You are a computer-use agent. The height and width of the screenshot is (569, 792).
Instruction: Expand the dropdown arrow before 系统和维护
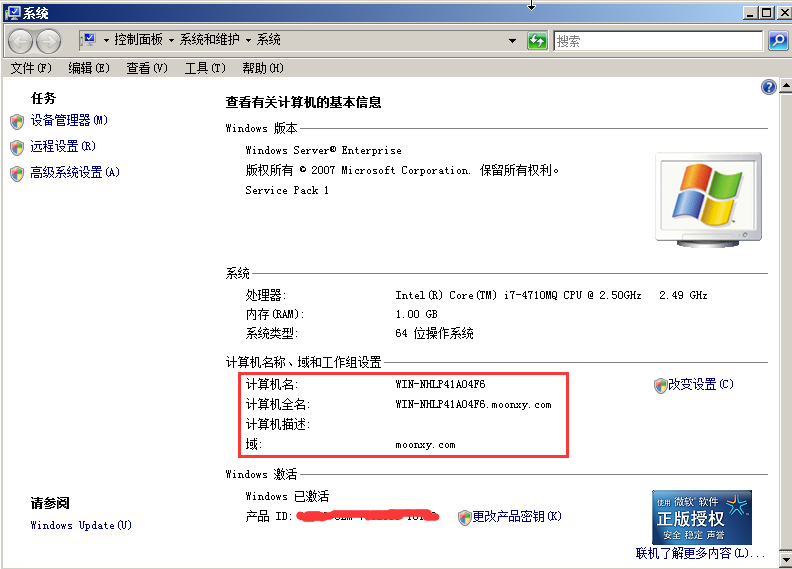click(x=171, y=40)
